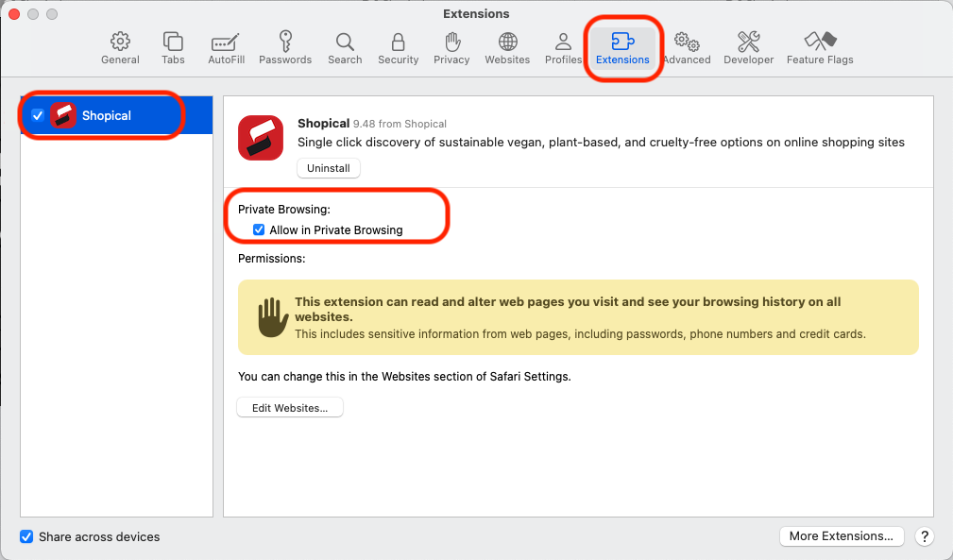
Task: Open the Websites globe pane
Action: tap(507, 48)
